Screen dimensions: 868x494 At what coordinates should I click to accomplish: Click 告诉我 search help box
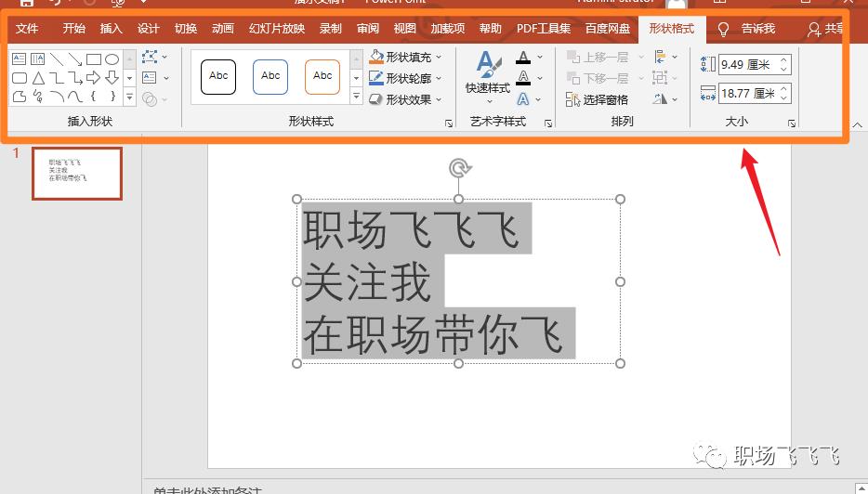pyautogui.click(x=757, y=29)
